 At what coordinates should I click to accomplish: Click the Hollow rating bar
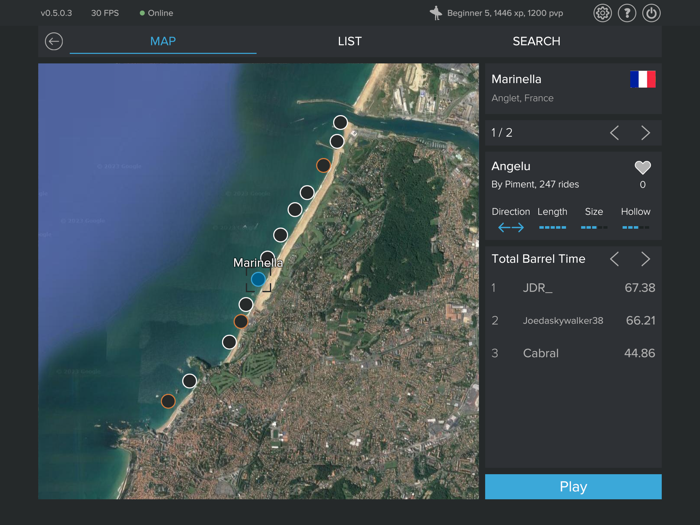pyautogui.click(x=636, y=228)
